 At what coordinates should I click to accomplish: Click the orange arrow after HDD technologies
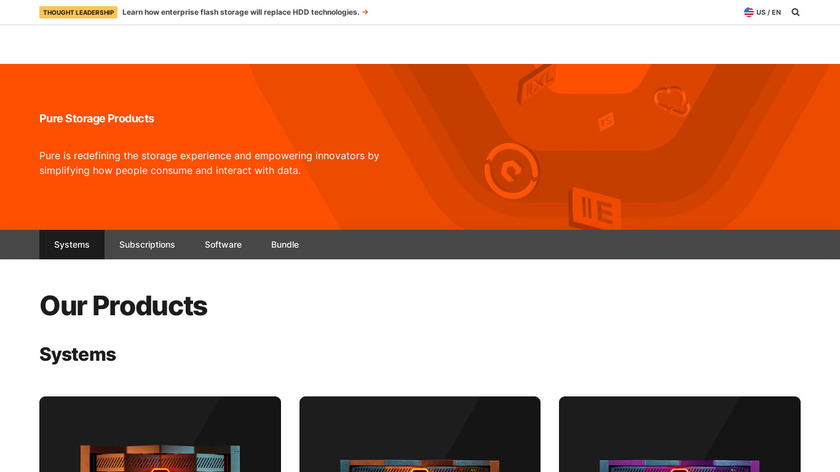pyautogui.click(x=365, y=12)
